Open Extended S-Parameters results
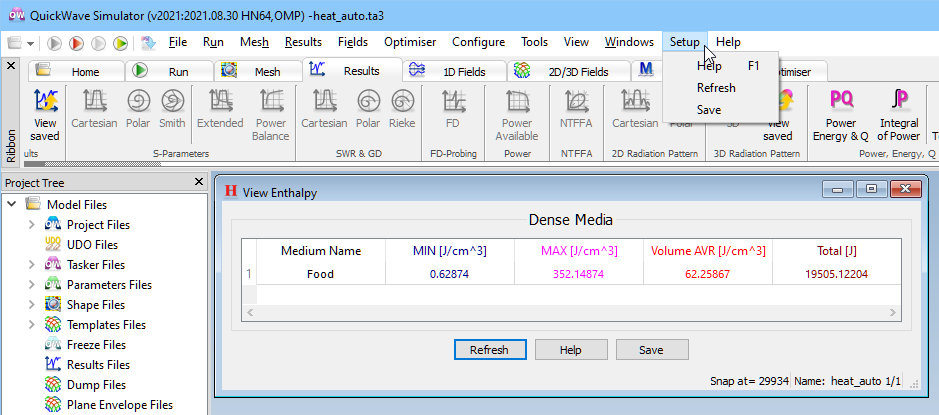 220,109
